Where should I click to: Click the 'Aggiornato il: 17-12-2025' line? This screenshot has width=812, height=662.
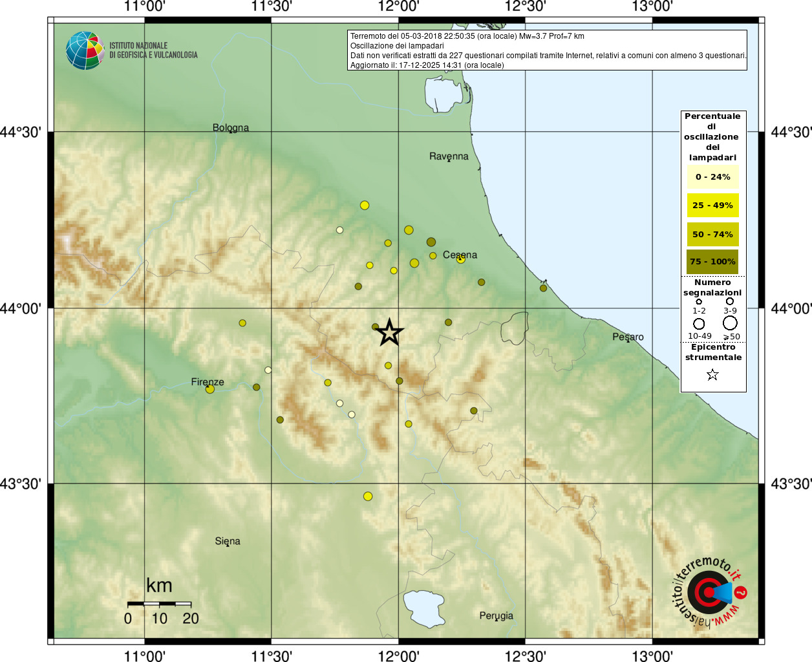tap(427, 65)
